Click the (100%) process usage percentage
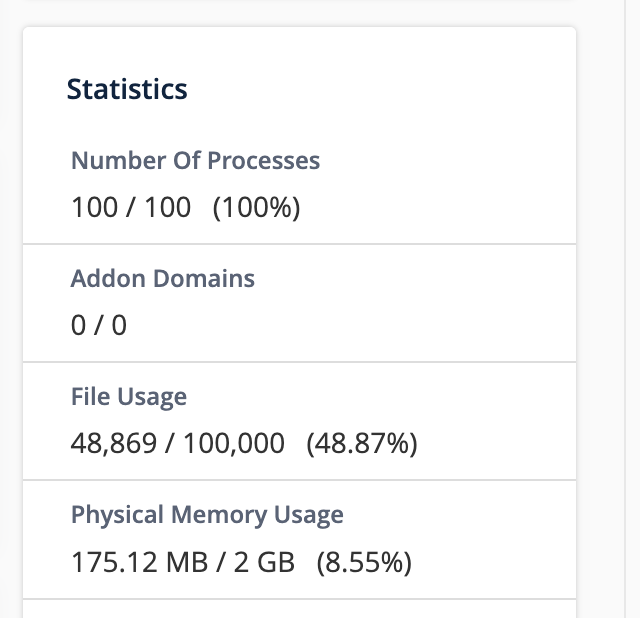This screenshot has width=640, height=618. 256,208
